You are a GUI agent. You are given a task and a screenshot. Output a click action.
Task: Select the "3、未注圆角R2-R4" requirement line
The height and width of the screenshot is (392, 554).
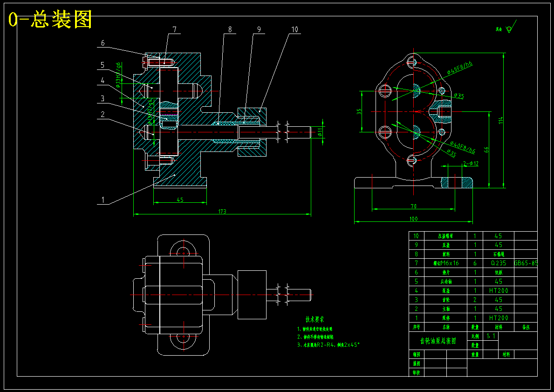pos(329,344)
